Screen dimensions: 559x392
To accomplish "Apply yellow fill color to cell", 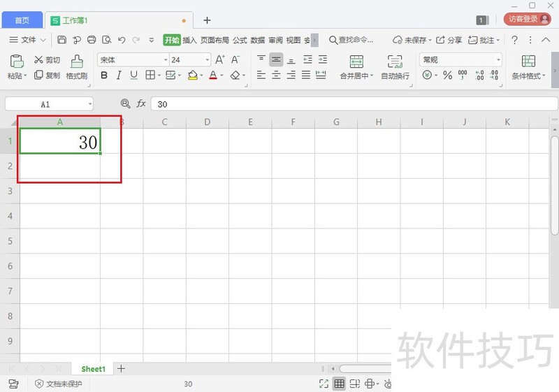I will coord(193,75).
